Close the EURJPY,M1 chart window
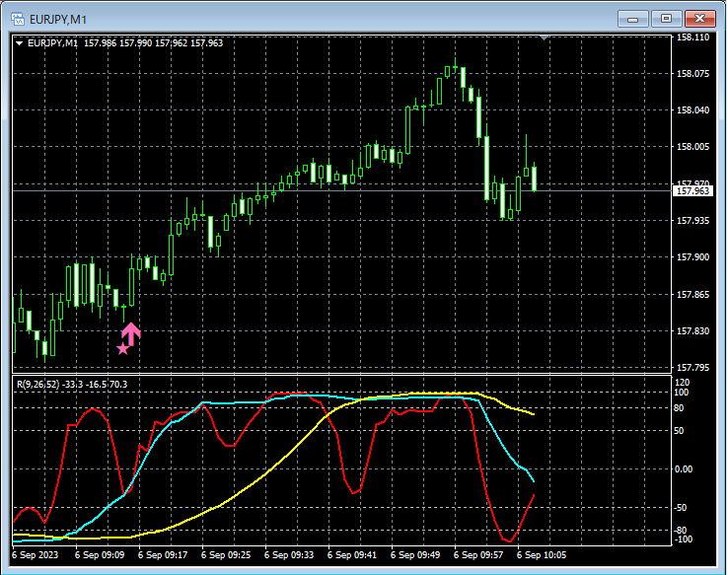Image resolution: width=728 pixels, height=575 pixels. (699, 19)
